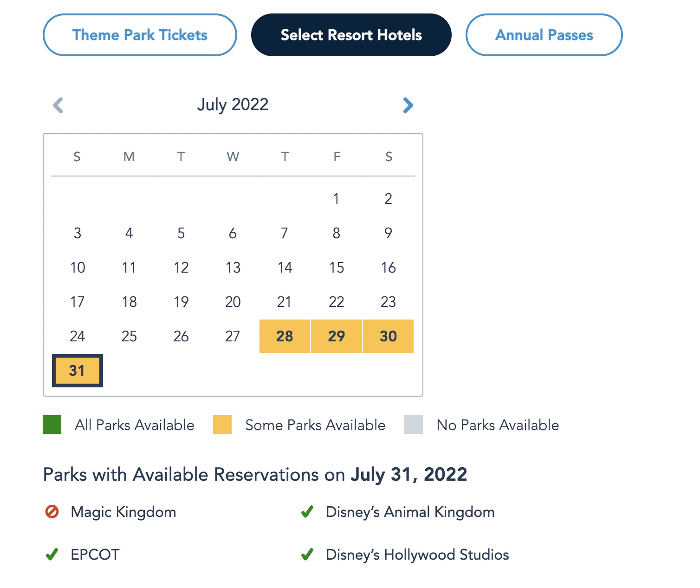
Task: Click the EPCOT park name
Action: (95, 555)
